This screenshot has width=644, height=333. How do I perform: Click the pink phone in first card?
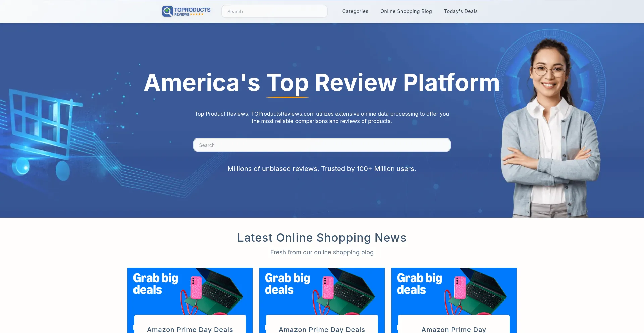coord(196,287)
